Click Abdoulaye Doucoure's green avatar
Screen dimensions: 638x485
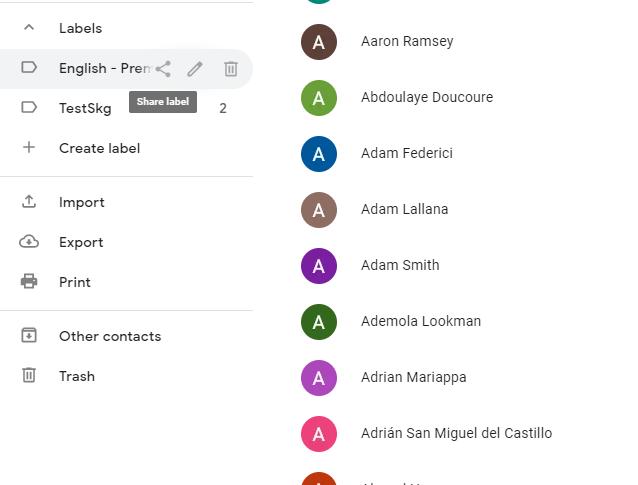(318, 97)
